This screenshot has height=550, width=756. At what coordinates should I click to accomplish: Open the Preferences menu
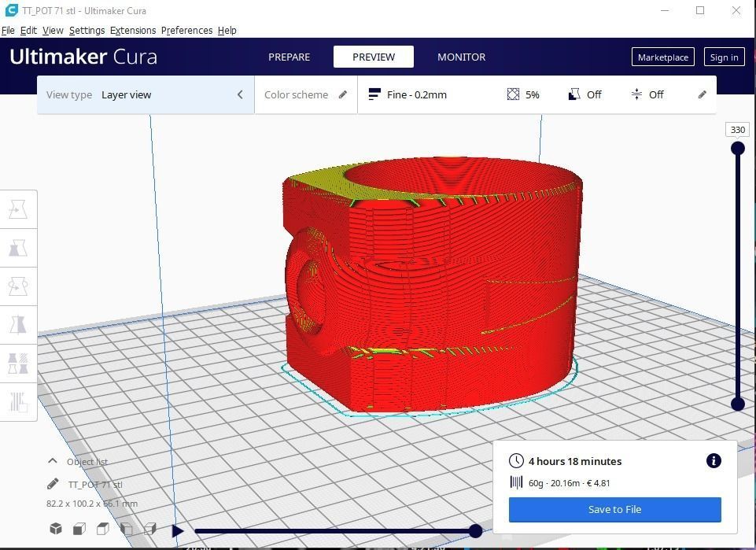186,31
